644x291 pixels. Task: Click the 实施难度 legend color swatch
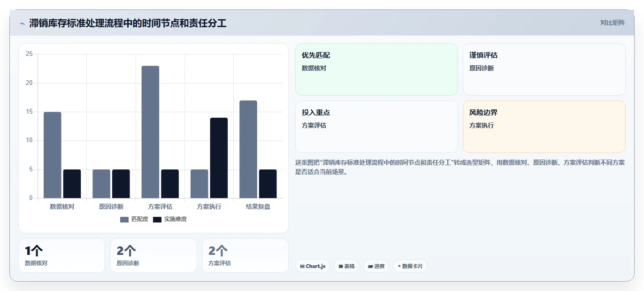[x=157, y=220]
